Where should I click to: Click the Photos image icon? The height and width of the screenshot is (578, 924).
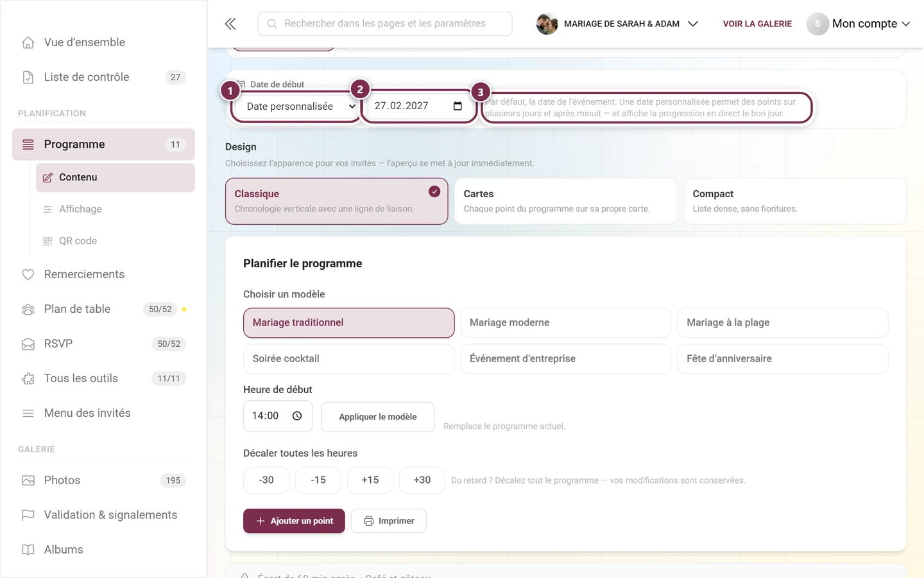pyautogui.click(x=28, y=480)
